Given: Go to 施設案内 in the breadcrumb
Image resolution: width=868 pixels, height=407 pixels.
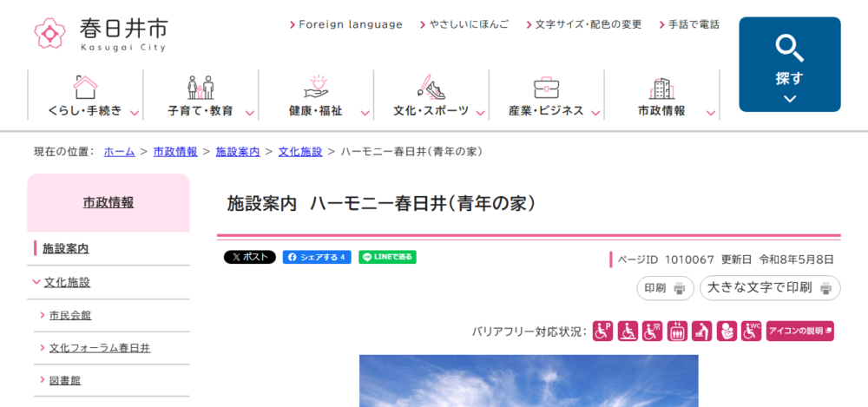Looking at the screenshot, I should point(238,152).
